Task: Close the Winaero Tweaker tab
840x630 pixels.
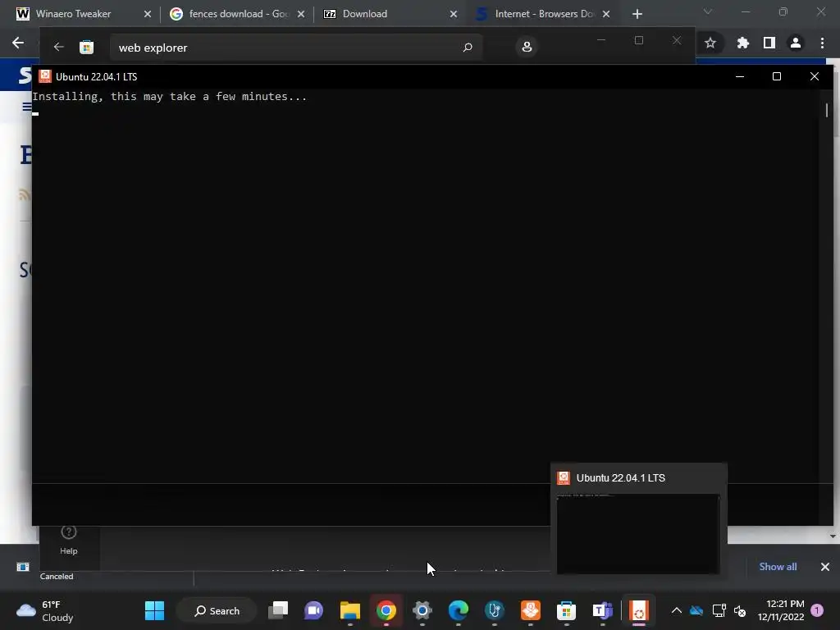Action: pos(148,14)
